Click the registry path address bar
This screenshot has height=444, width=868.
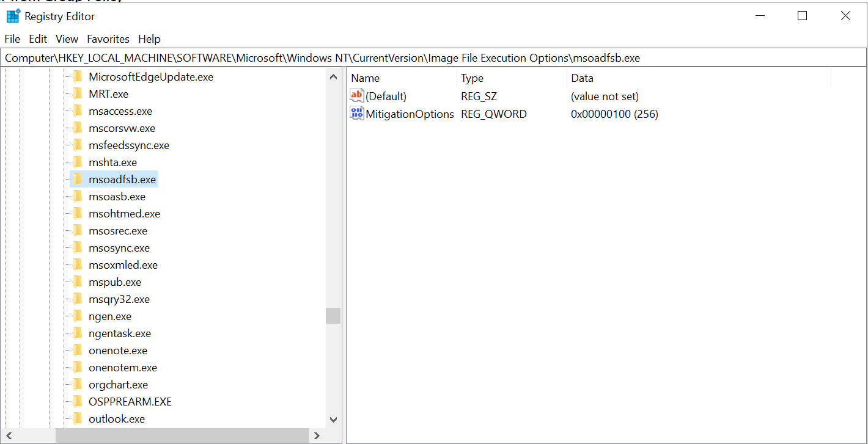click(x=433, y=58)
